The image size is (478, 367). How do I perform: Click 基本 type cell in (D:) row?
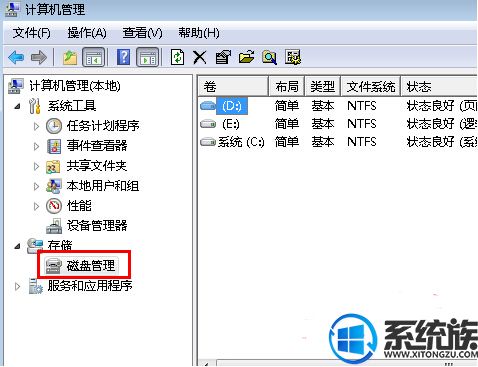323,106
